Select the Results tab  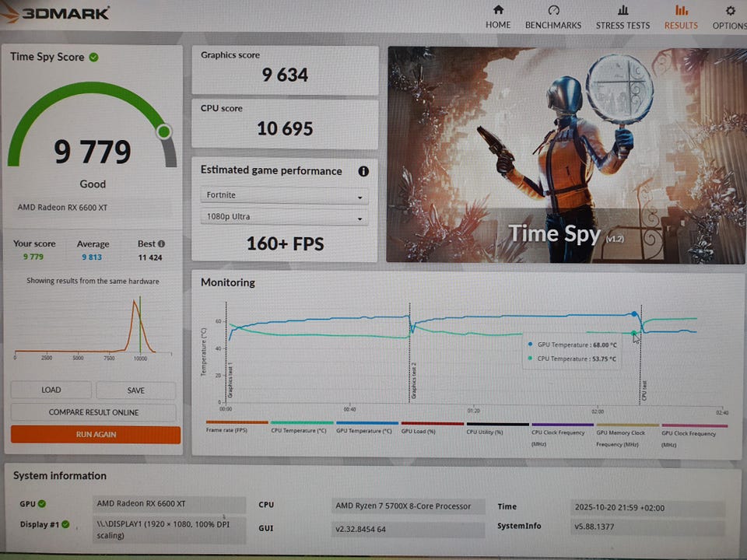coord(681,18)
